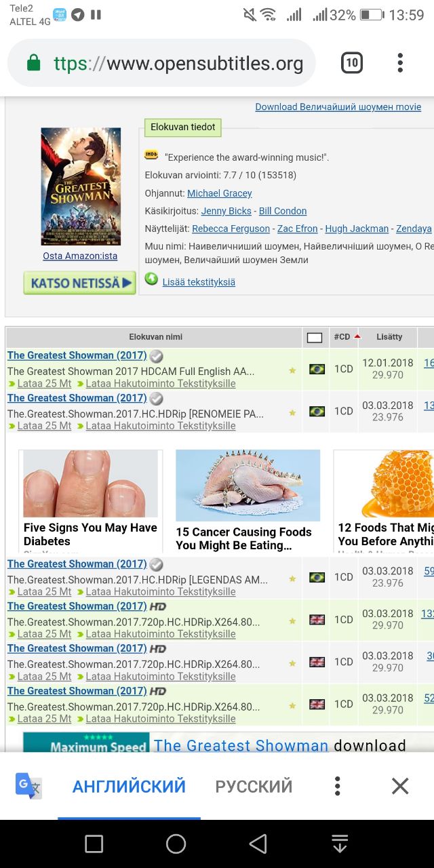Image resolution: width=434 pixels, height=868 pixels.
Task: Sort by Elokuvan nimi column header
Action: (x=155, y=337)
